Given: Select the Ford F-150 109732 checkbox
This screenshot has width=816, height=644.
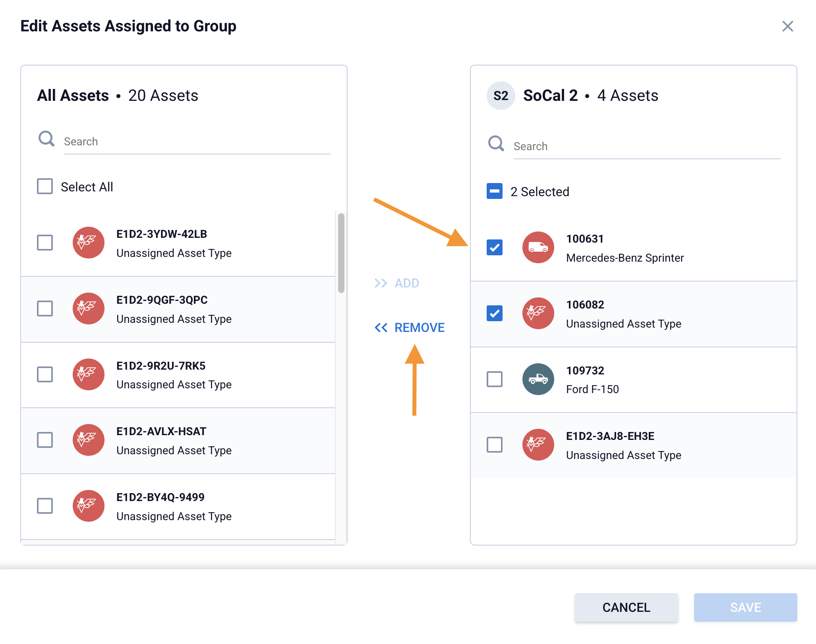Looking at the screenshot, I should (495, 379).
